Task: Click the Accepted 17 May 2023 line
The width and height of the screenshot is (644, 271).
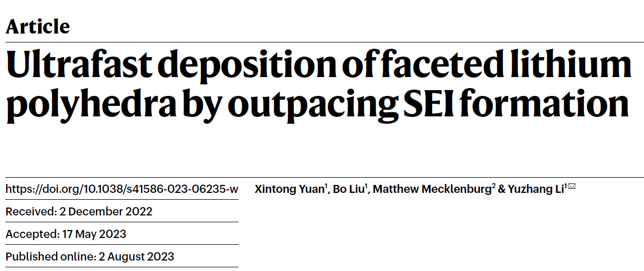Action: click(x=66, y=234)
